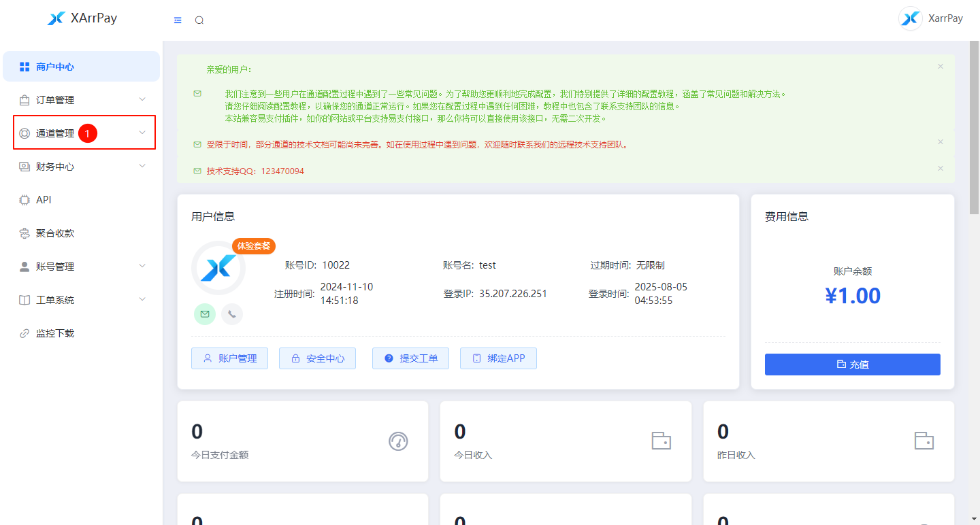The width and height of the screenshot is (980, 525).
Task: Click the search magnifier icon in the header
Action: 199,20
